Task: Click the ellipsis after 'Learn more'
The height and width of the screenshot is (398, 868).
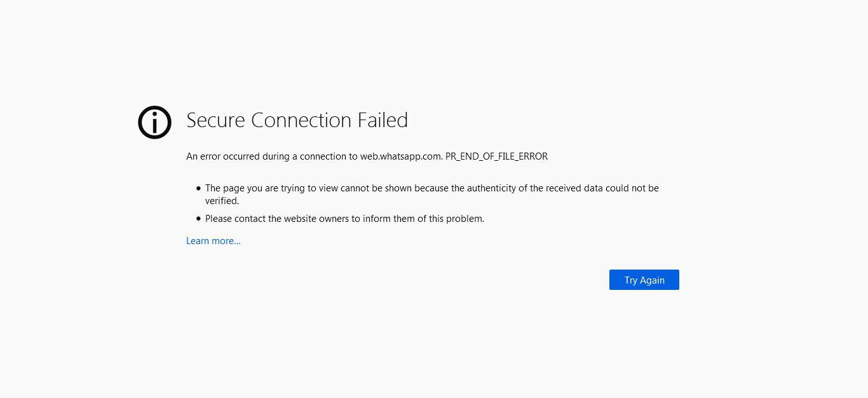Action: click(x=237, y=241)
